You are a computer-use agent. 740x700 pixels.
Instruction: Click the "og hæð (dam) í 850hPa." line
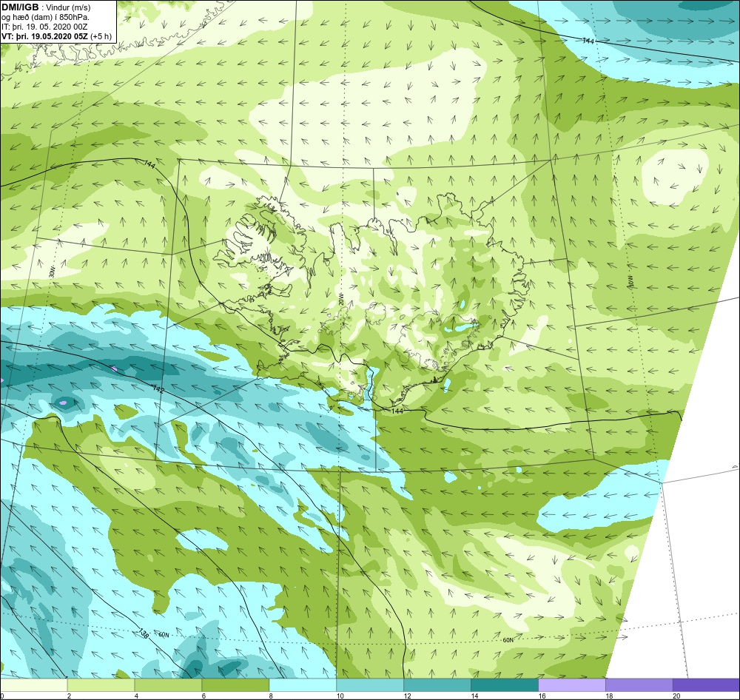pyautogui.click(x=46, y=18)
